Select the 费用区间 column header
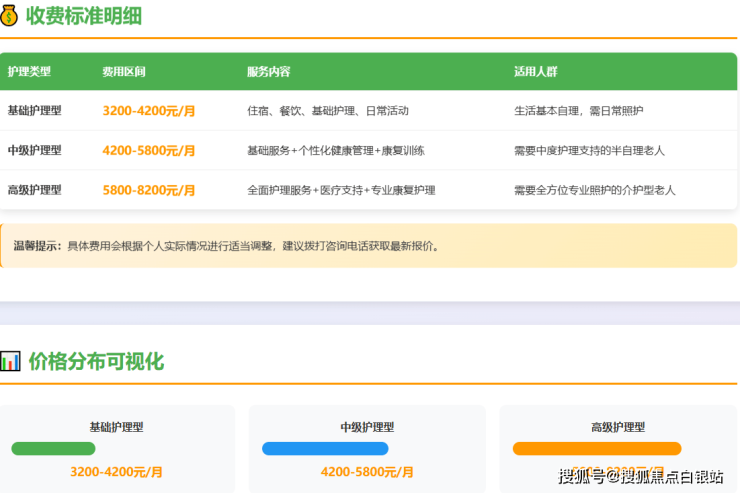 [x=123, y=72]
